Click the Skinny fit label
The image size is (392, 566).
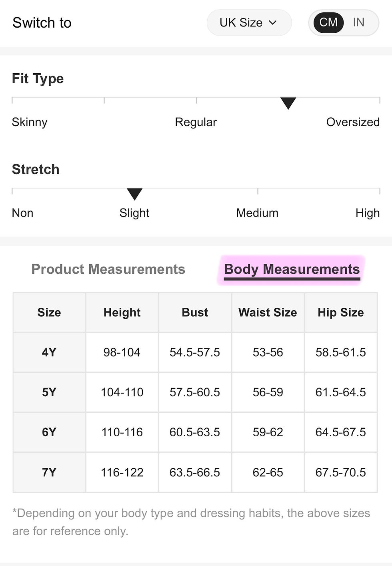(30, 122)
